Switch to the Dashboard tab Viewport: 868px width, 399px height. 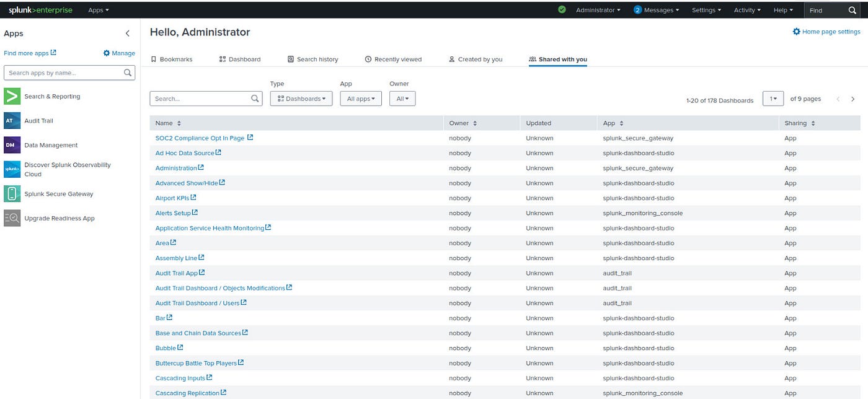point(240,59)
